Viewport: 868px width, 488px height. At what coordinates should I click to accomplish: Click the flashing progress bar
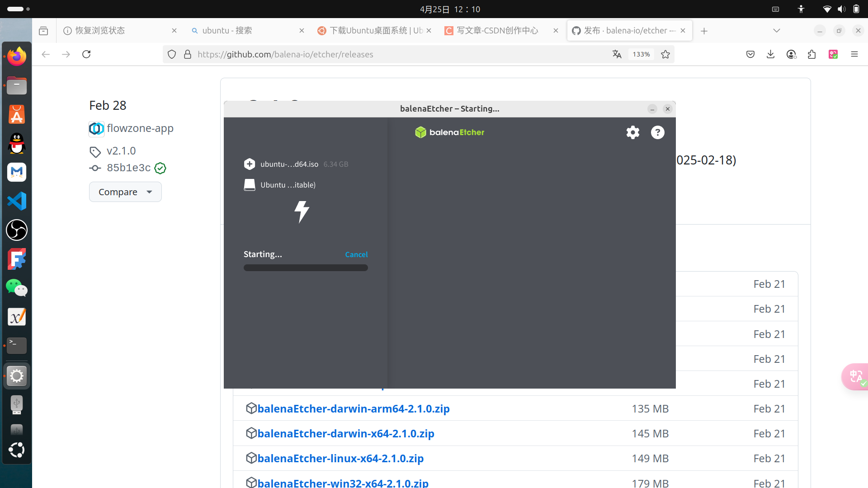pyautogui.click(x=306, y=268)
